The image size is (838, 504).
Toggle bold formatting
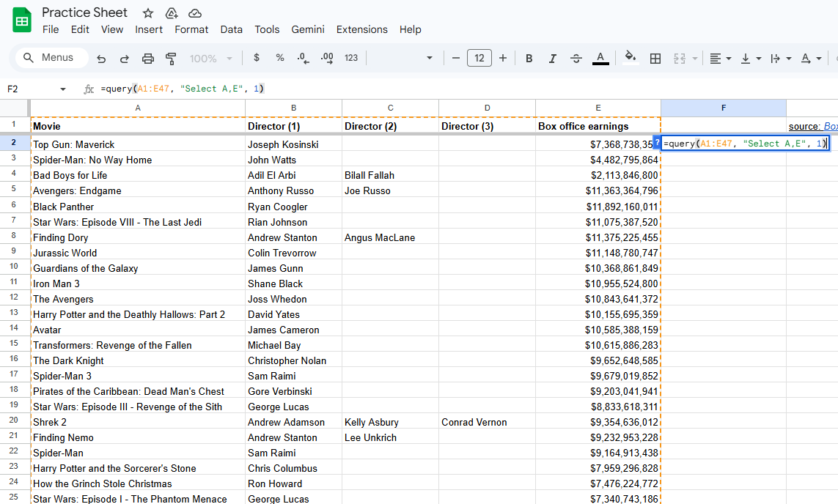pos(529,57)
